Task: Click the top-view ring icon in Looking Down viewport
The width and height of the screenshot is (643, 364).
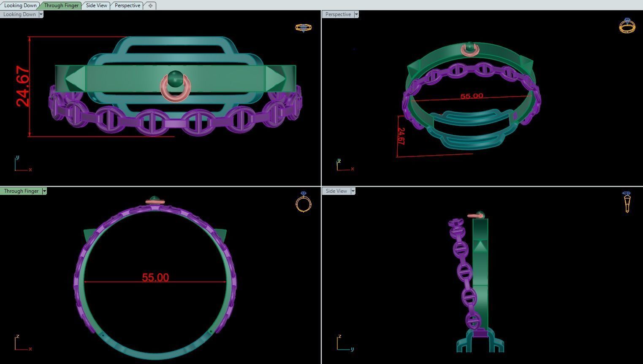Action: click(303, 28)
